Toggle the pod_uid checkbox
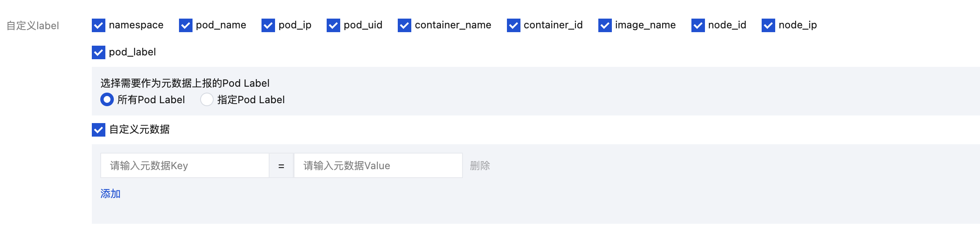This screenshot has height=236, width=980. [x=333, y=25]
